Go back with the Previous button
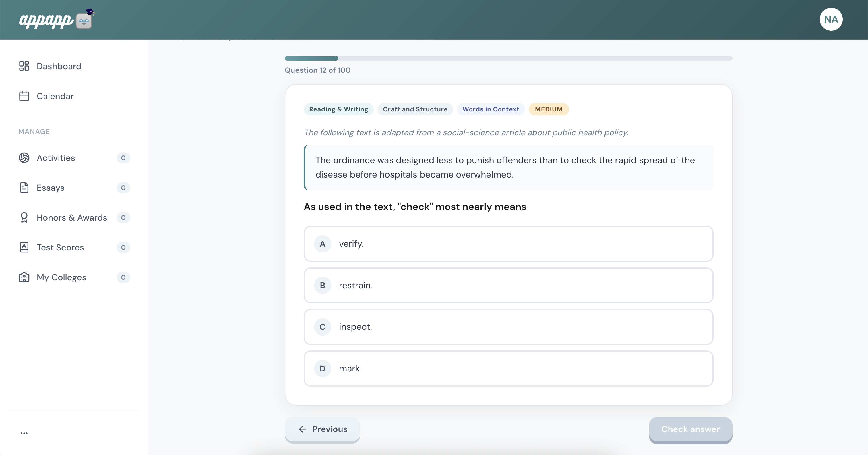The height and width of the screenshot is (455, 868). [x=322, y=429]
